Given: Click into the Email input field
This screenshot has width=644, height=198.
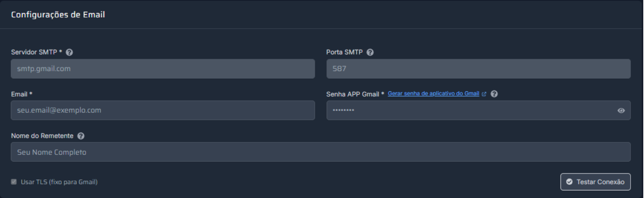Looking at the screenshot, I should click(x=163, y=110).
